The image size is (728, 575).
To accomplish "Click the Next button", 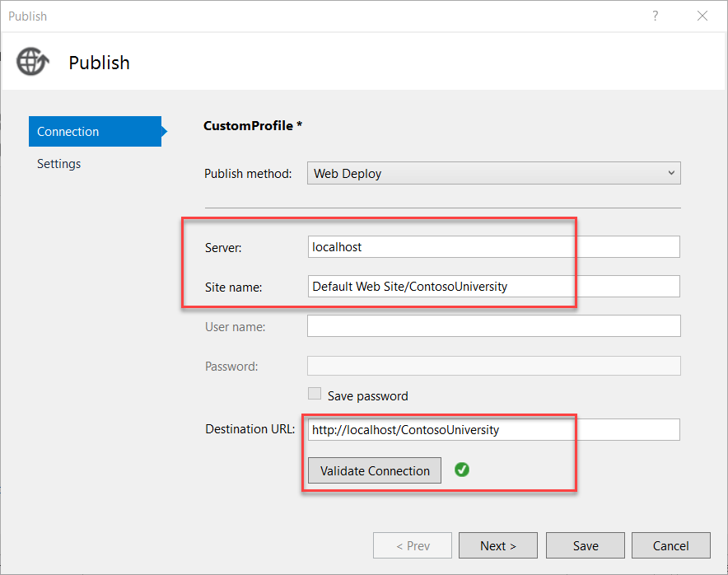I will (x=497, y=545).
